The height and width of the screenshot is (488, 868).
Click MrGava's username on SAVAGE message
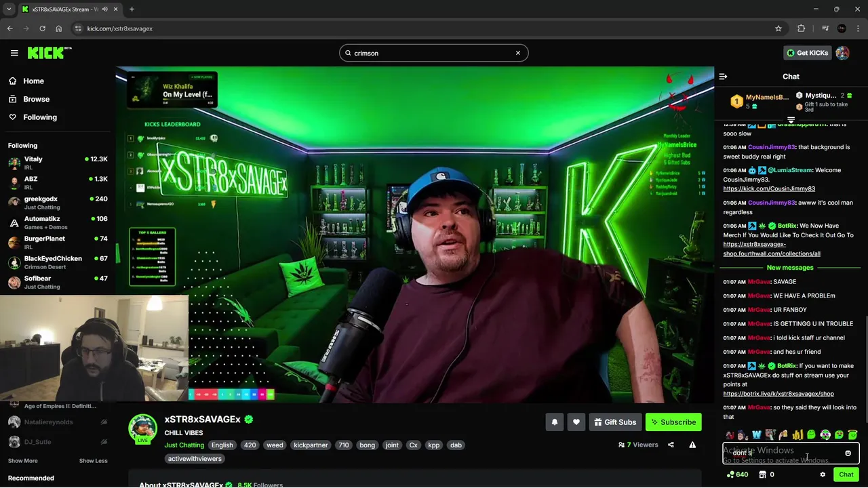pyautogui.click(x=759, y=282)
